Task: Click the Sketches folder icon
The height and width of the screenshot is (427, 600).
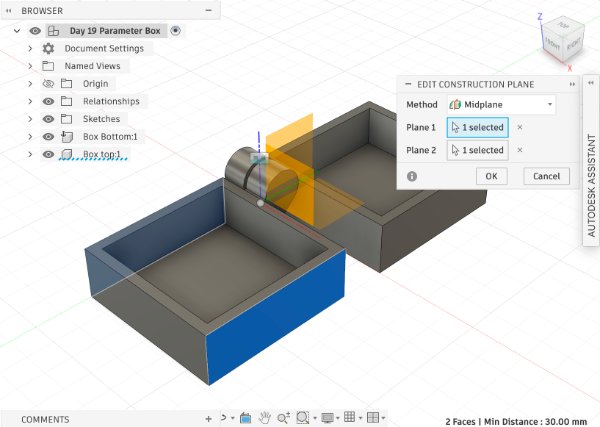Action: (67, 119)
